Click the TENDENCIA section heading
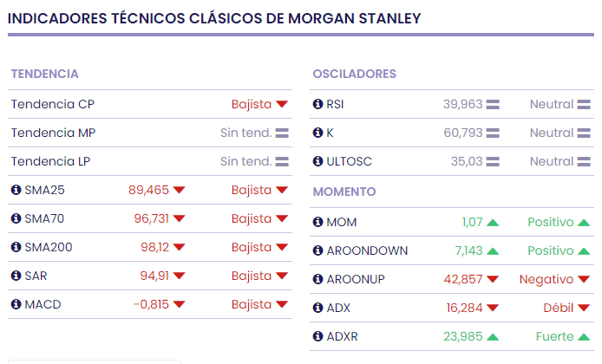Viewport: 602px width, 364px height. pyautogui.click(x=45, y=75)
